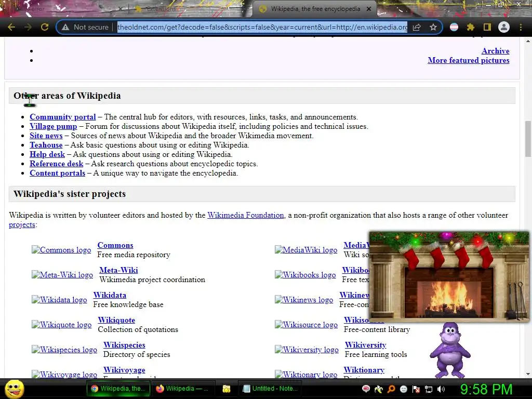
Task: Open the Wikiversity project link
Action: point(365,345)
